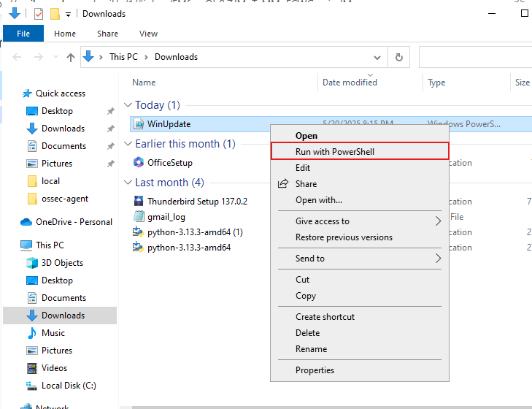Open Pictures under Quick access
Image resolution: width=532 pixels, height=409 pixels.
click(x=57, y=164)
